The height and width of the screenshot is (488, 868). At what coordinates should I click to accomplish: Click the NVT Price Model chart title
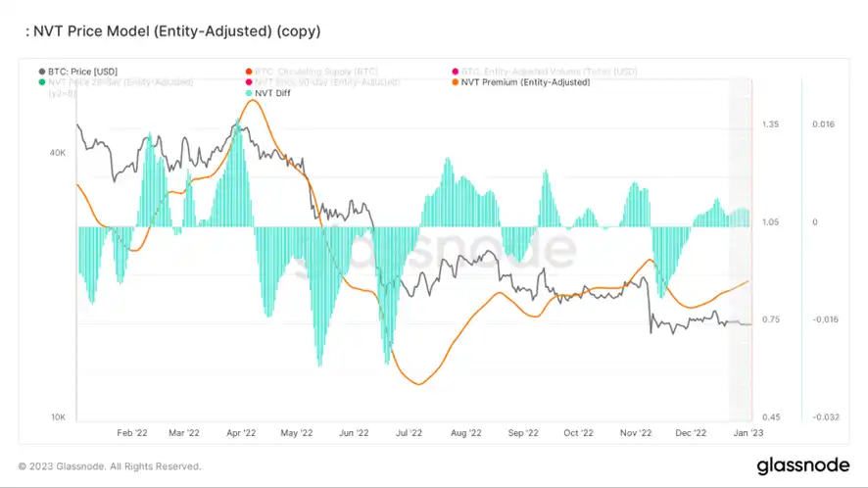click(x=173, y=31)
